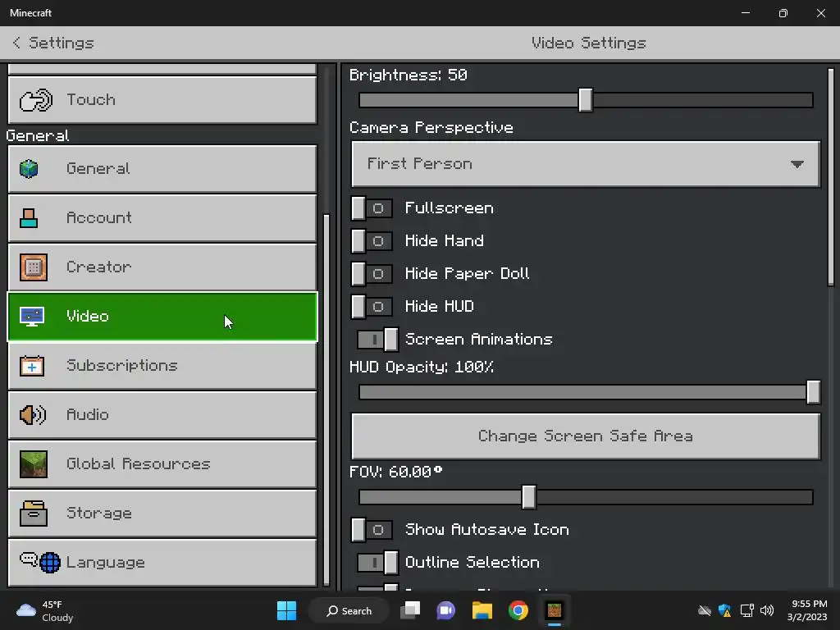Enable Show Autosave Icon toggle

[372, 530]
